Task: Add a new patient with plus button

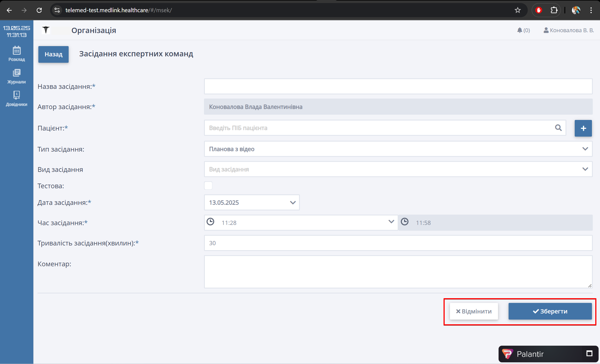Action: [583, 128]
